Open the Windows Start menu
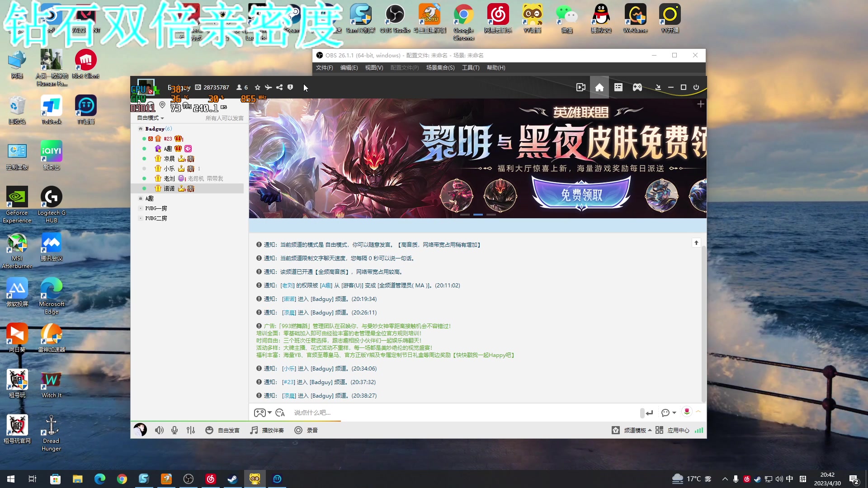This screenshot has width=868, height=488. [11, 479]
